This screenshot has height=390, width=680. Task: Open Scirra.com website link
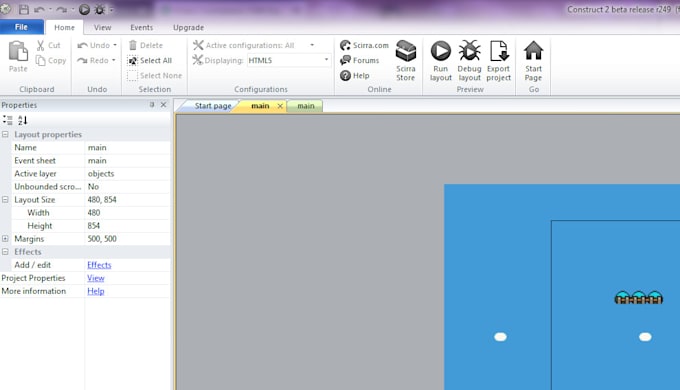click(364, 45)
